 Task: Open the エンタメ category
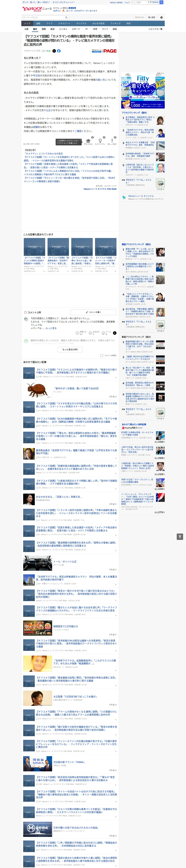pyautogui.click(x=63, y=29)
